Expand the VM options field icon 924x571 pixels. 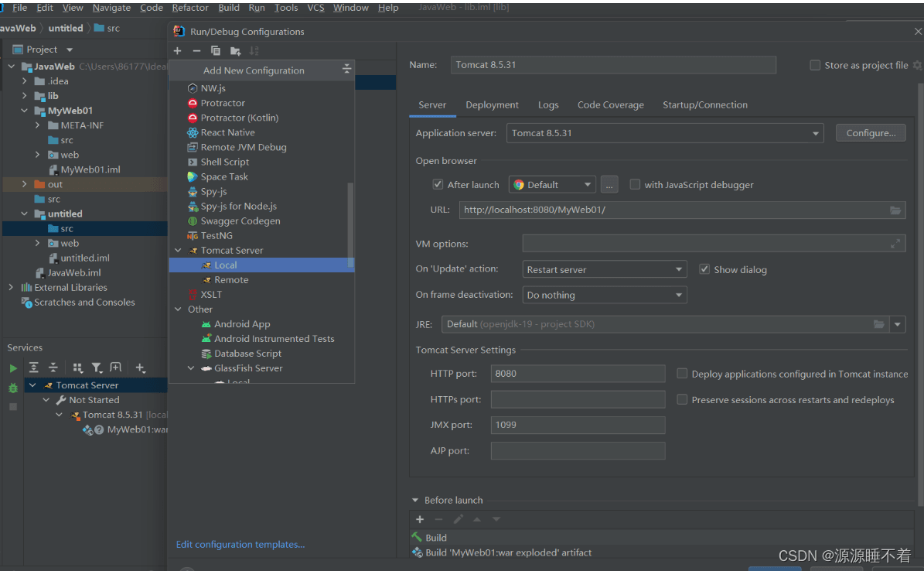[x=895, y=243]
